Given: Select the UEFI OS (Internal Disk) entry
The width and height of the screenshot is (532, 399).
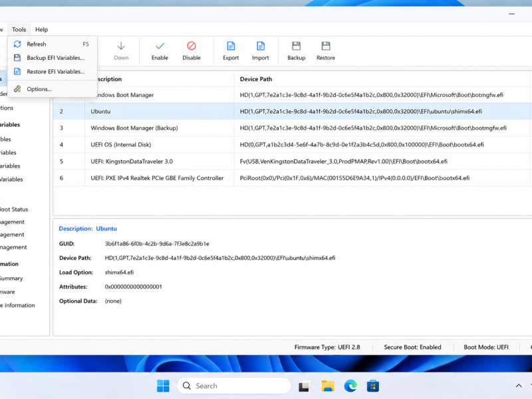Looking at the screenshot, I should click(x=293, y=144).
